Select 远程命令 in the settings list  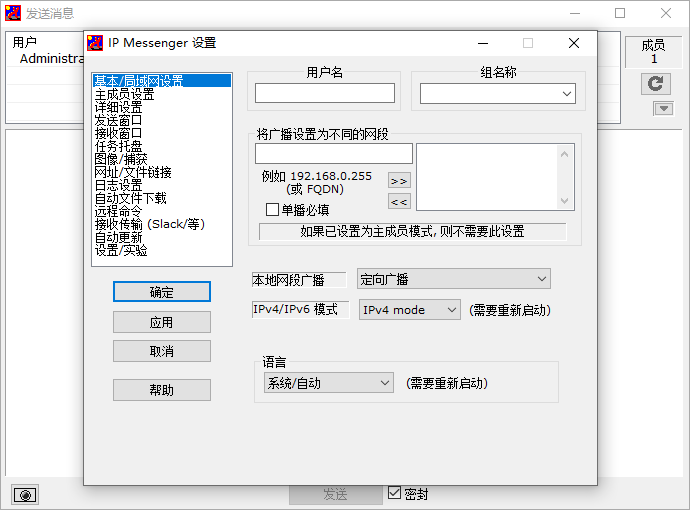[161, 211]
